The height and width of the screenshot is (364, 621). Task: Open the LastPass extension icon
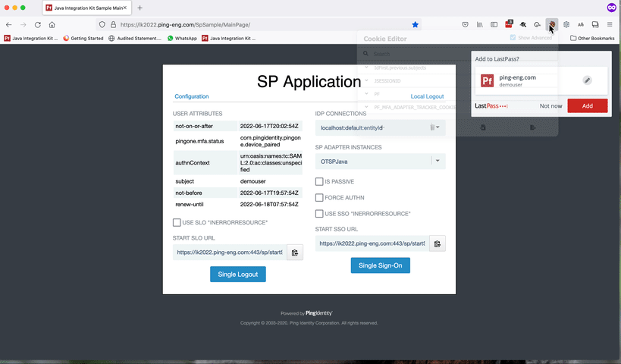(x=509, y=24)
